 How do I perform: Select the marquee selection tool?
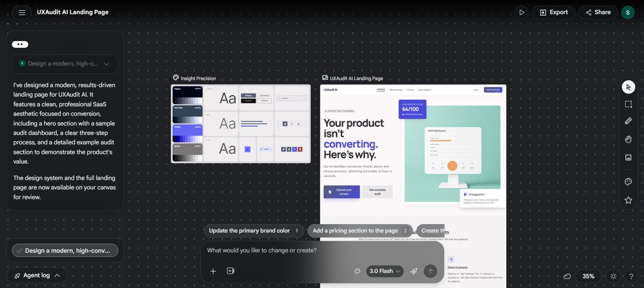click(x=628, y=104)
